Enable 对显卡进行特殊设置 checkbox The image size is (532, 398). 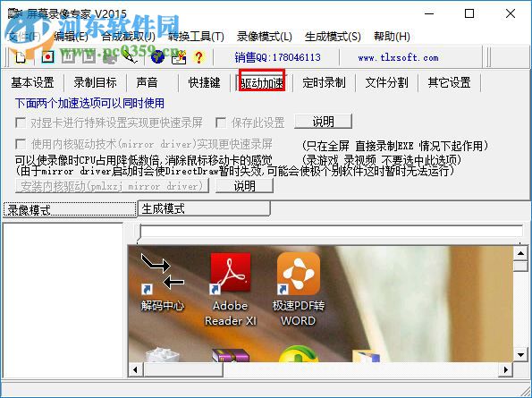click(x=21, y=123)
